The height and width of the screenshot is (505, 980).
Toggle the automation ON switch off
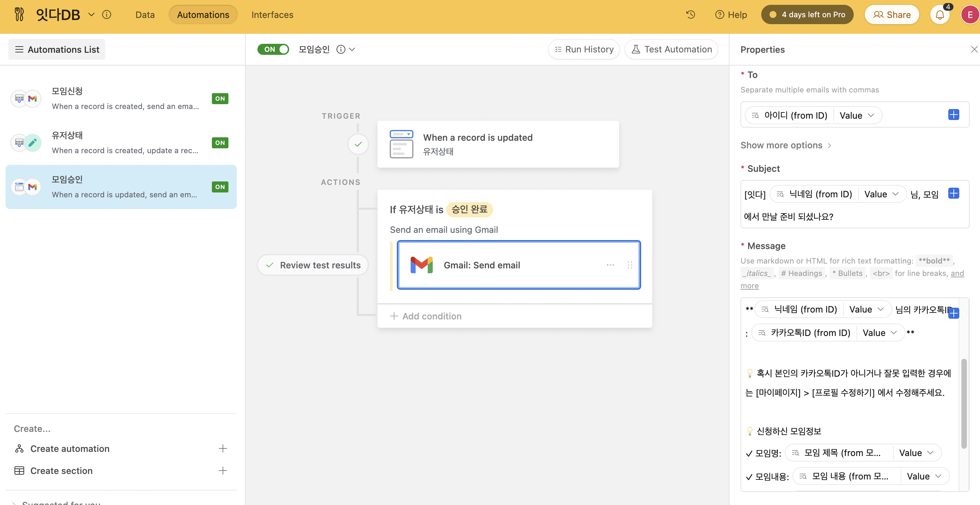(273, 49)
